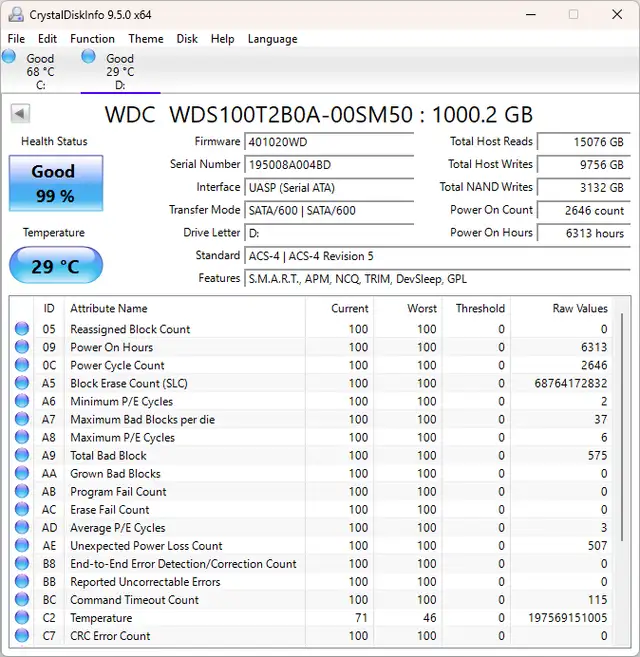Select the Total Bad Block attribute name
Screen dimensions: 640x657
coord(108,455)
